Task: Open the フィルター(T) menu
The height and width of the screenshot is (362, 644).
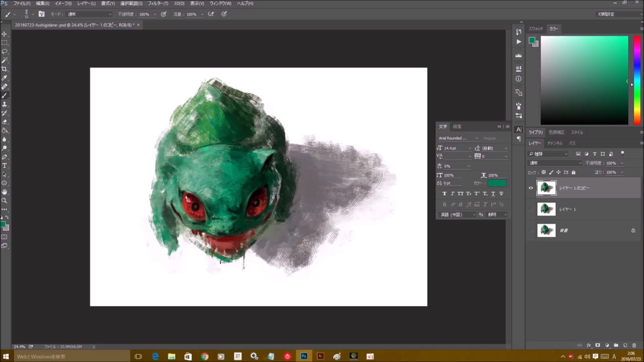Action: (158, 4)
